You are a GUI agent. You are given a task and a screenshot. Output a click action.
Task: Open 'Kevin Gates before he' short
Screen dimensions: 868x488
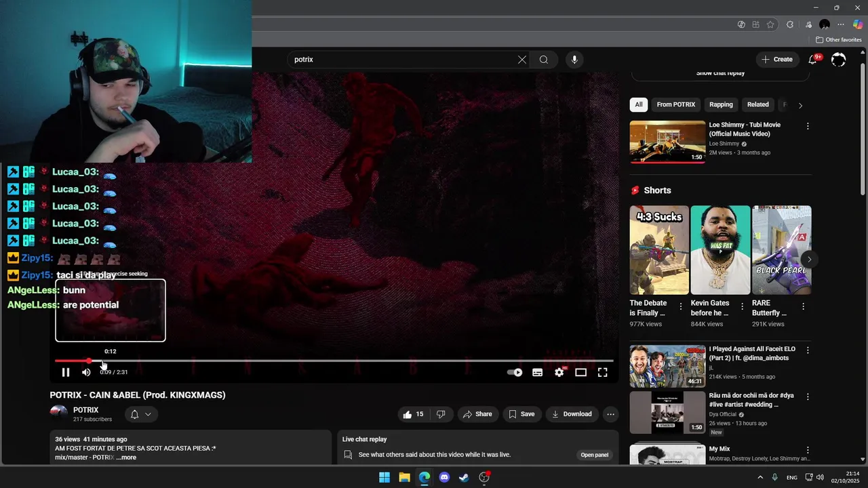click(x=720, y=250)
